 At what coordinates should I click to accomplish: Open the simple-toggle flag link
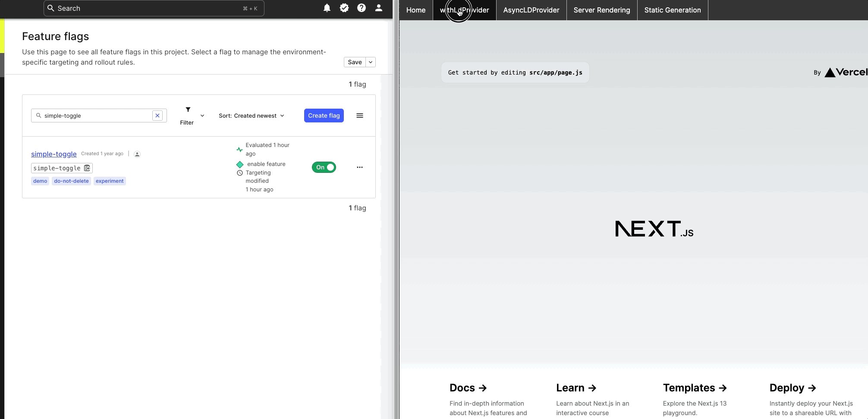coord(54,154)
